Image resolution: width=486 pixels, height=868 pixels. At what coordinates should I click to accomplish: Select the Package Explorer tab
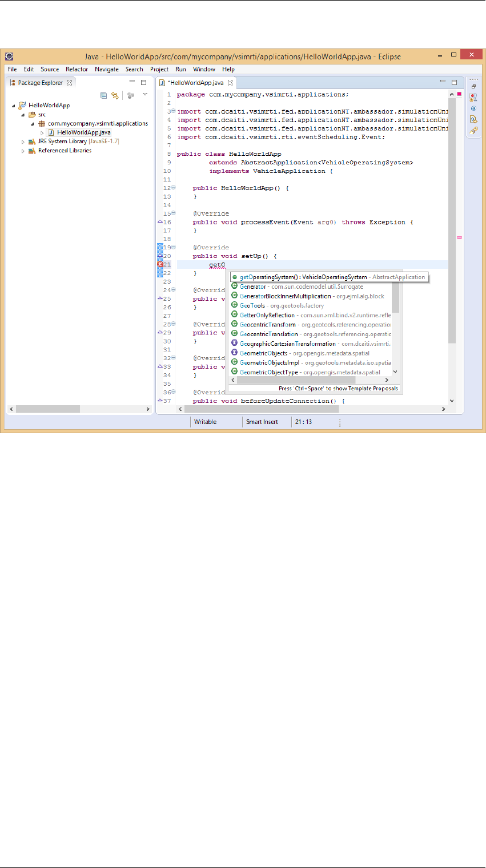pyautogui.click(x=41, y=83)
